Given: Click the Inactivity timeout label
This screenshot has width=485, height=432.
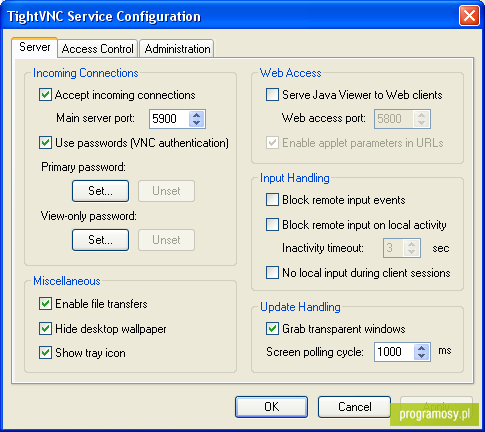Looking at the screenshot, I should pyautogui.click(x=323, y=248).
